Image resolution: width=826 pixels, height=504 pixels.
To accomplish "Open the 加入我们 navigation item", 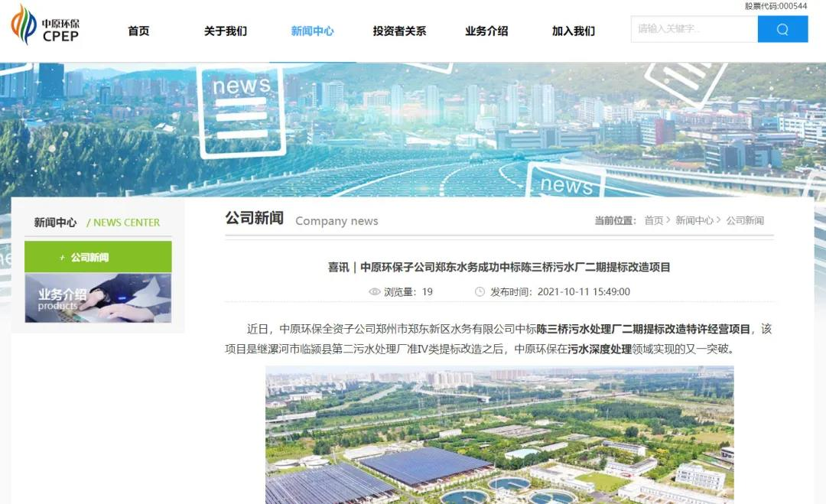I will pyautogui.click(x=573, y=31).
